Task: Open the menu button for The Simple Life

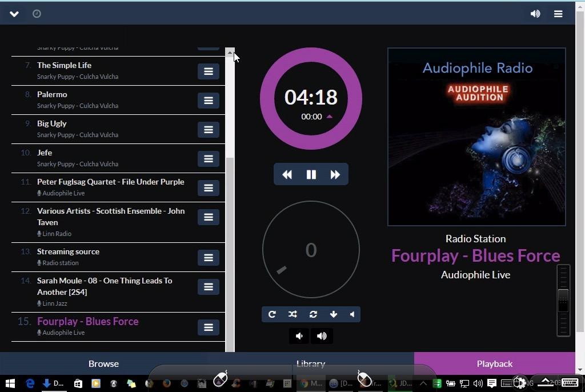Action: [208, 71]
